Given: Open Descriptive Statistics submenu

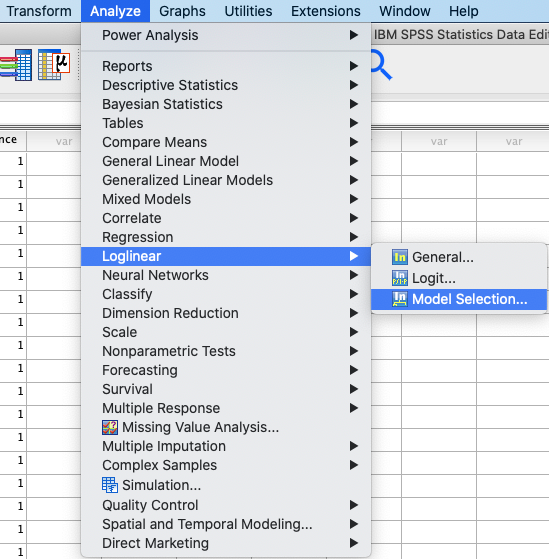Looking at the screenshot, I should (x=226, y=85).
